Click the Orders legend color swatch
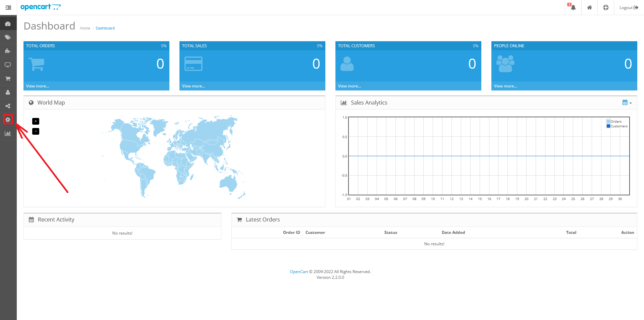 [608, 122]
